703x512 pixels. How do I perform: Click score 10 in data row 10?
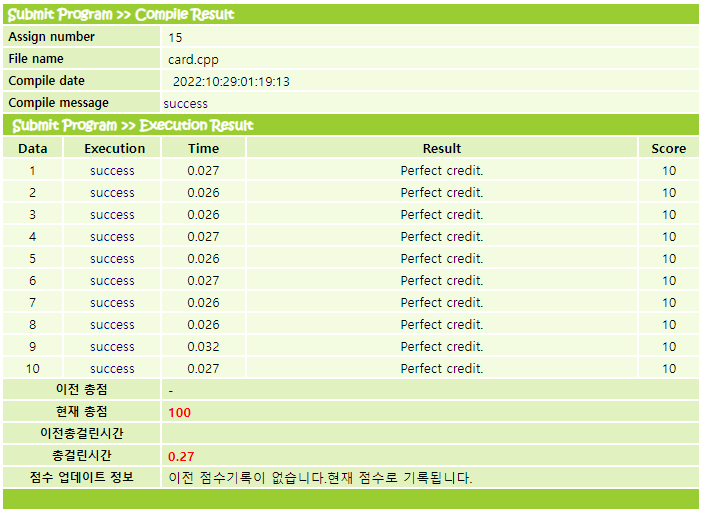pyautogui.click(x=669, y=369)
